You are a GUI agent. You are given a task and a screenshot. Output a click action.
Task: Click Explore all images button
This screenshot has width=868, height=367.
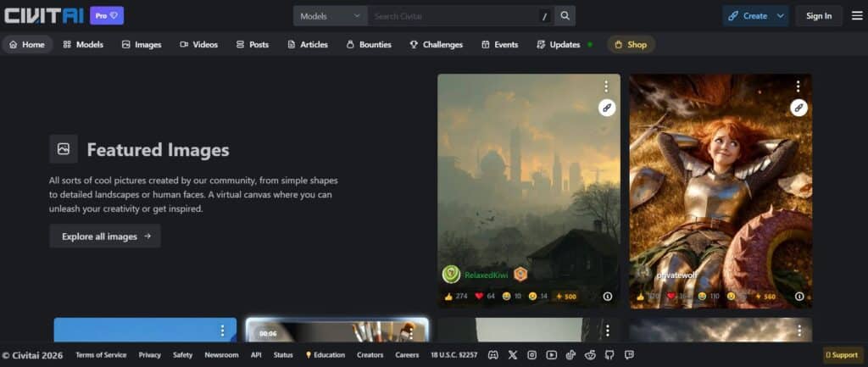[x=105, y=236]
